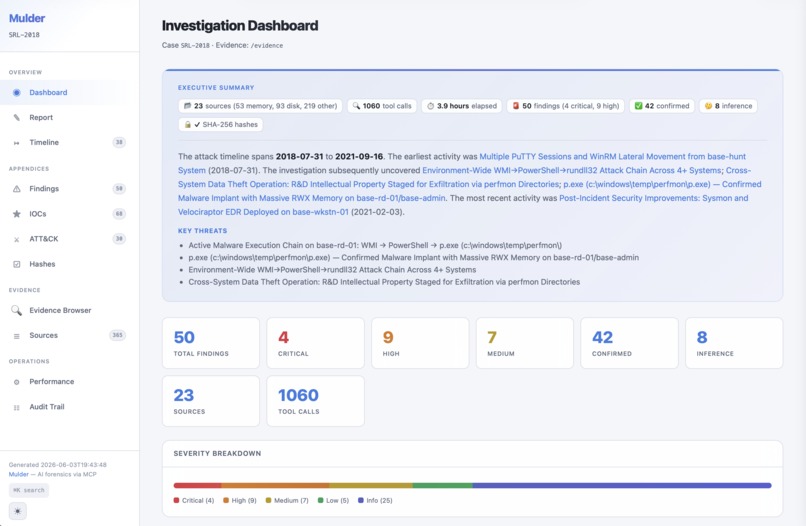Click the Hashes checkbox icon
Viewport: 806px width, 526px height.
tap(16, 264)
